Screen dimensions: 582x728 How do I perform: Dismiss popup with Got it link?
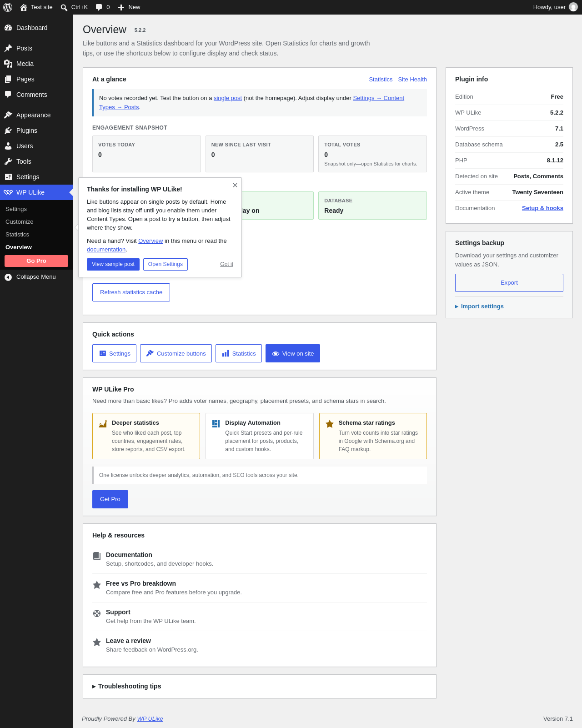pyautogui.click(x=226, y=264)
